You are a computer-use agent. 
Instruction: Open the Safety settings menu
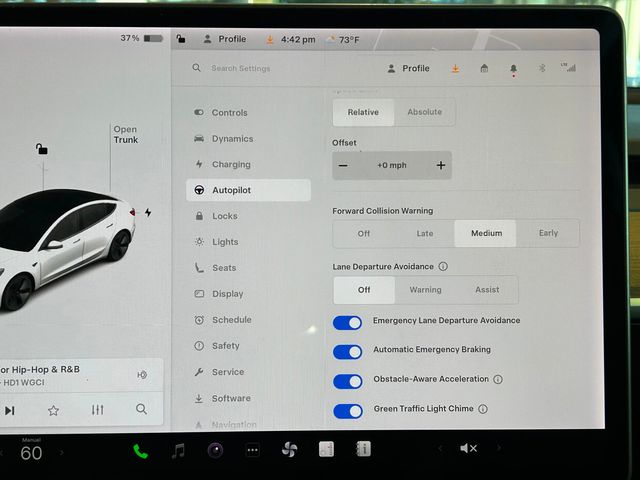217,346
